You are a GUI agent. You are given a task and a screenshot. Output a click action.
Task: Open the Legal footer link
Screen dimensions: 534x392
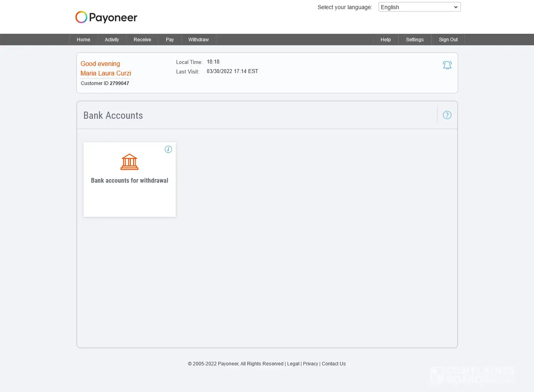coord(293,364)
